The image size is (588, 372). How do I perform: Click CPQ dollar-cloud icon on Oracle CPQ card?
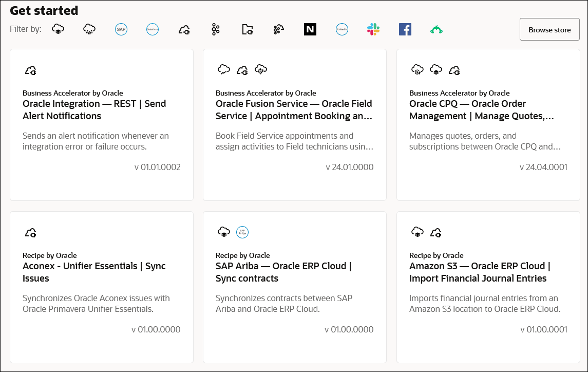[x=418, y=69]
